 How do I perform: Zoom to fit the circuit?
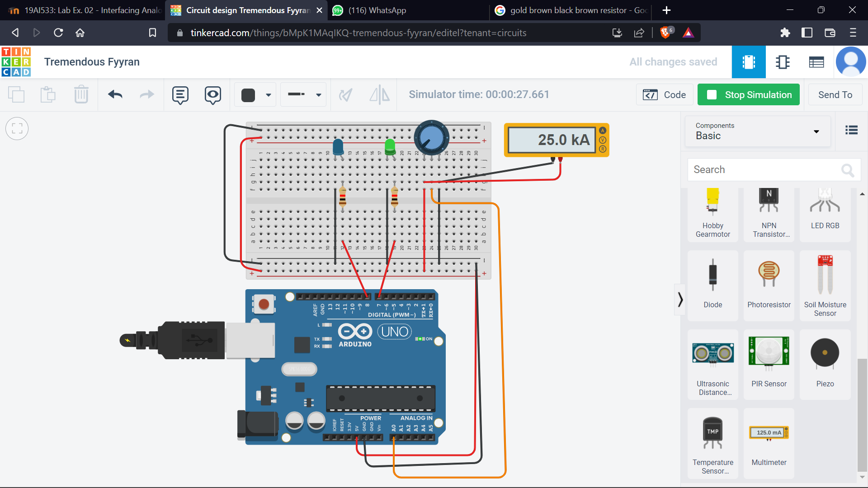17,129
